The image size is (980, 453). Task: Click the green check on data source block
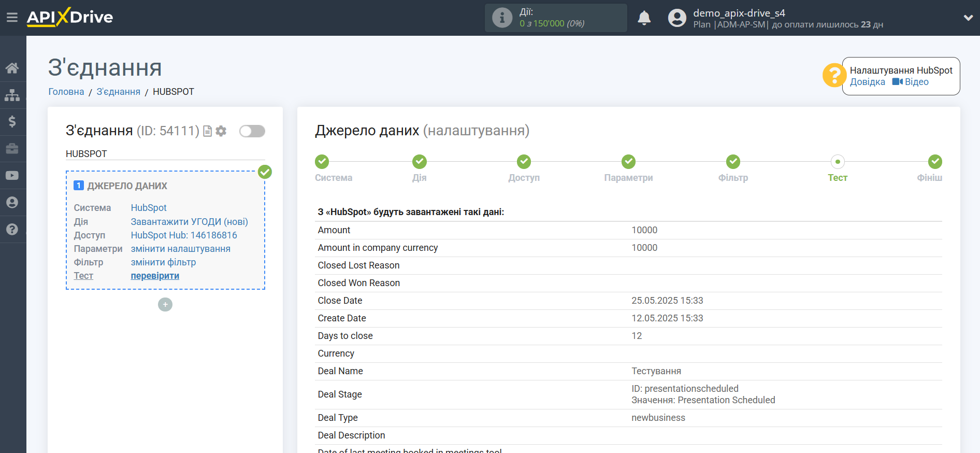265,172
